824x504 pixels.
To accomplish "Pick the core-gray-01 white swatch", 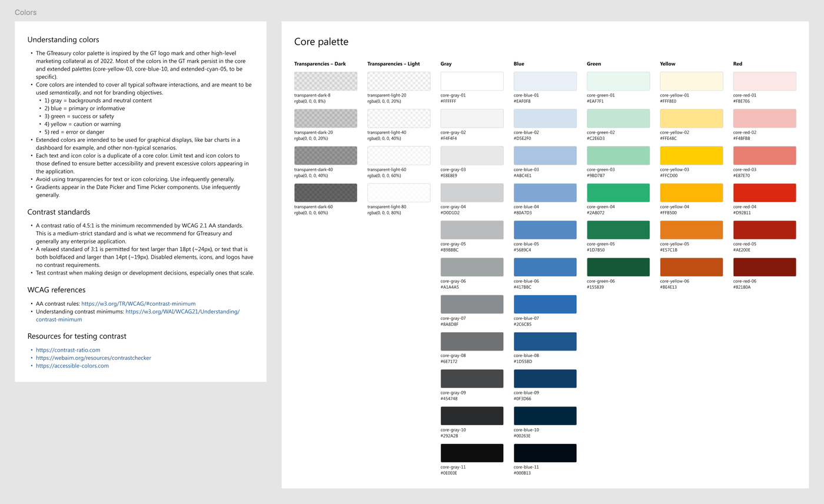I will (472, 81).
